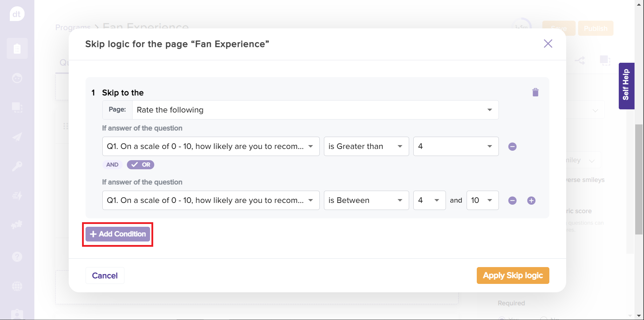Open the first condition's Q1 question dropdown
The width and height of the screenshot is (644, 320).
click(211, 147)
